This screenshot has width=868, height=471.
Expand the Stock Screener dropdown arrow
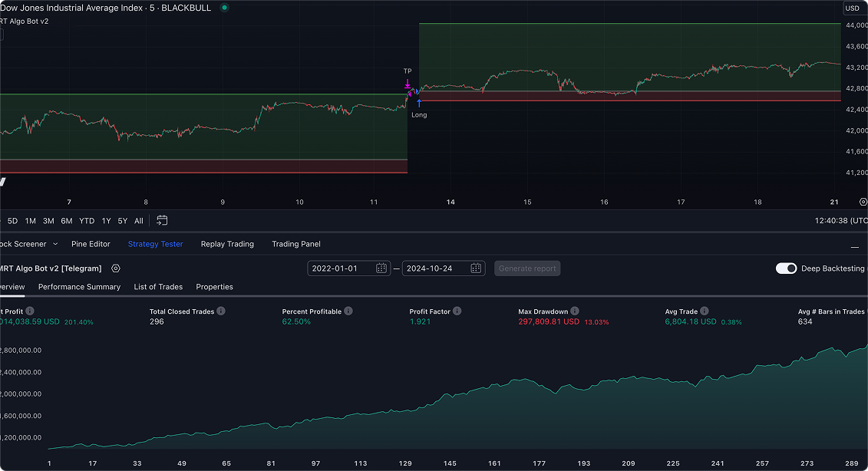55,244
